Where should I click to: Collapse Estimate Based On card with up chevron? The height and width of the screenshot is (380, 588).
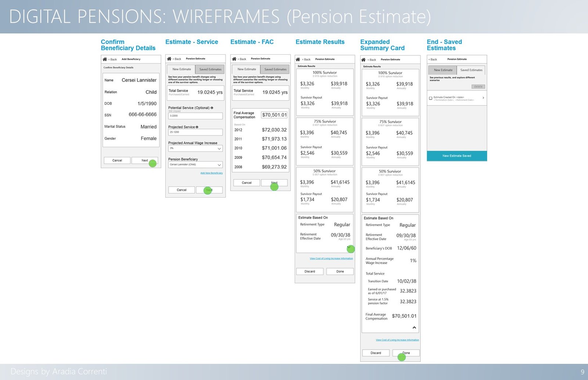[414, 327]
